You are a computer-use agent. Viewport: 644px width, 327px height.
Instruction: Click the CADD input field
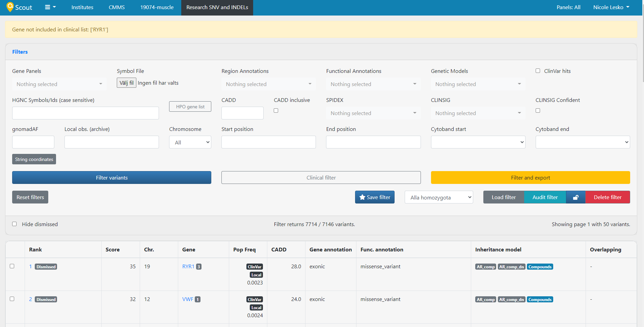pos(242,113)
